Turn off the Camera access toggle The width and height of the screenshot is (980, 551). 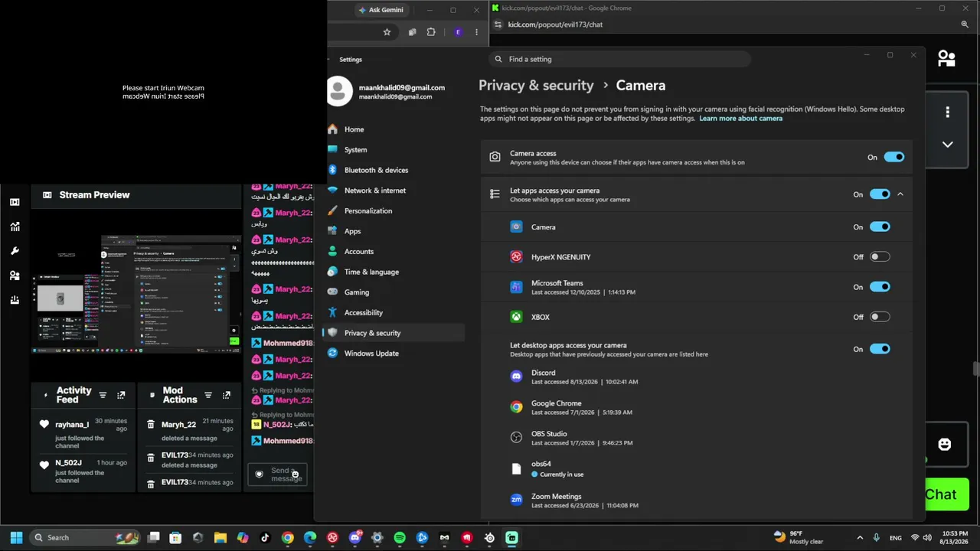click(894, 157)
